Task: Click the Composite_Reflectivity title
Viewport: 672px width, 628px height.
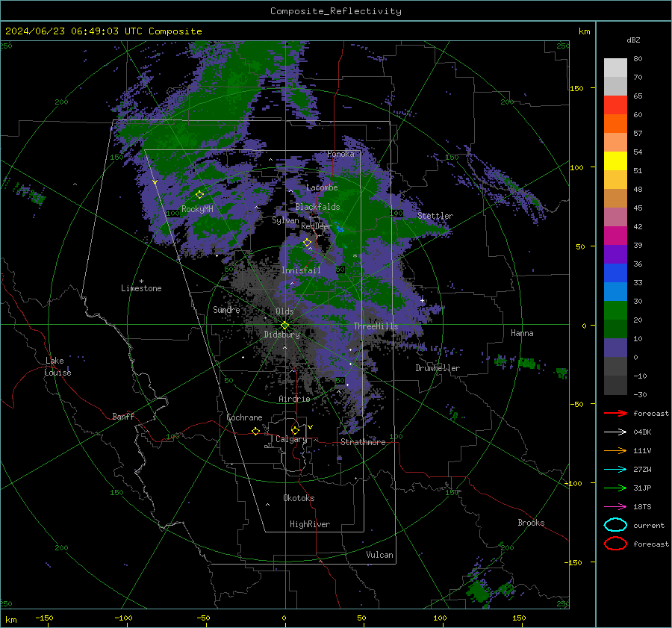Action: tap(336, 11)
